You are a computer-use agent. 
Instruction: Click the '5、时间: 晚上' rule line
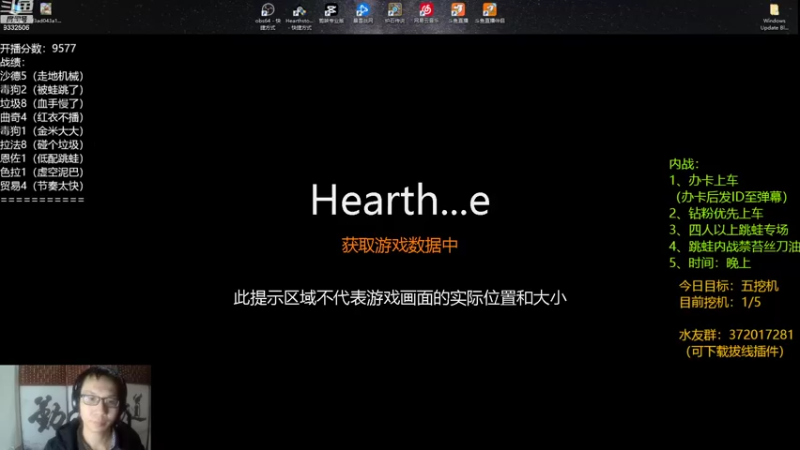[x=710, y=263]
